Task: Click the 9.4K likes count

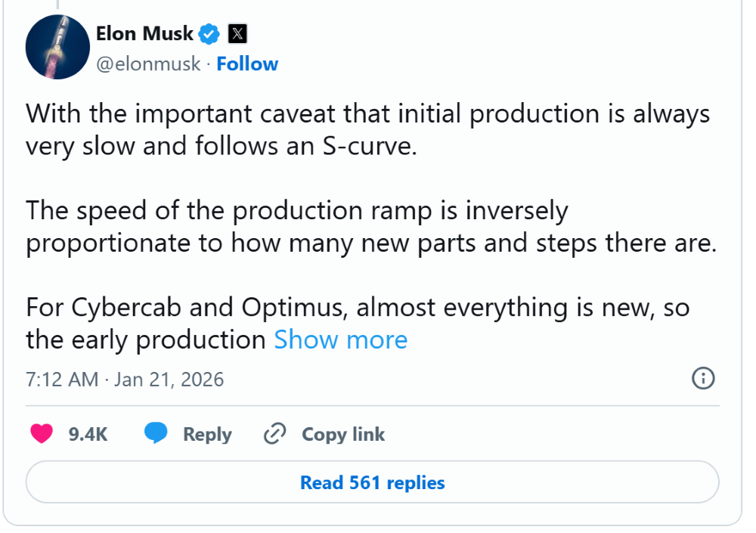Action: click(x=88, y=435)
